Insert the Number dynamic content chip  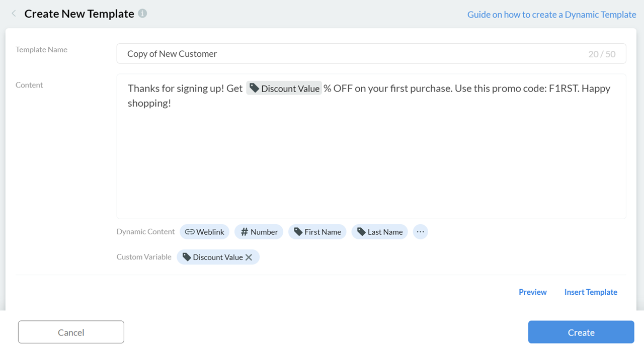pos(259,232)
